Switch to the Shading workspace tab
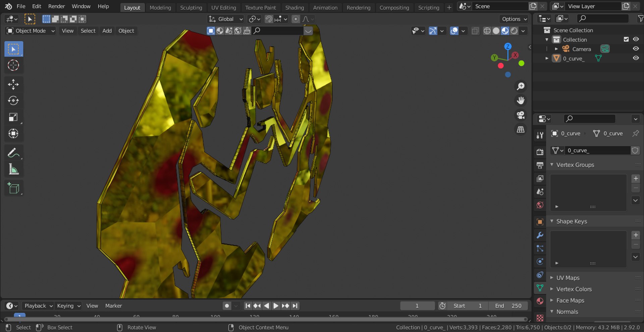 pyautogui.click(x=294, y=7)
